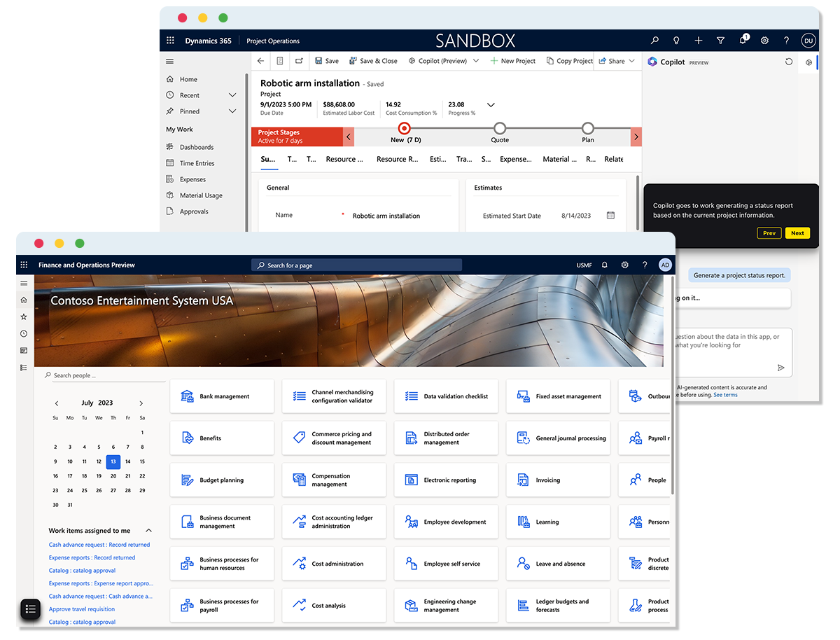Select the Quote stage circle
Screen dimensions: 840x640
coord(499,128)
